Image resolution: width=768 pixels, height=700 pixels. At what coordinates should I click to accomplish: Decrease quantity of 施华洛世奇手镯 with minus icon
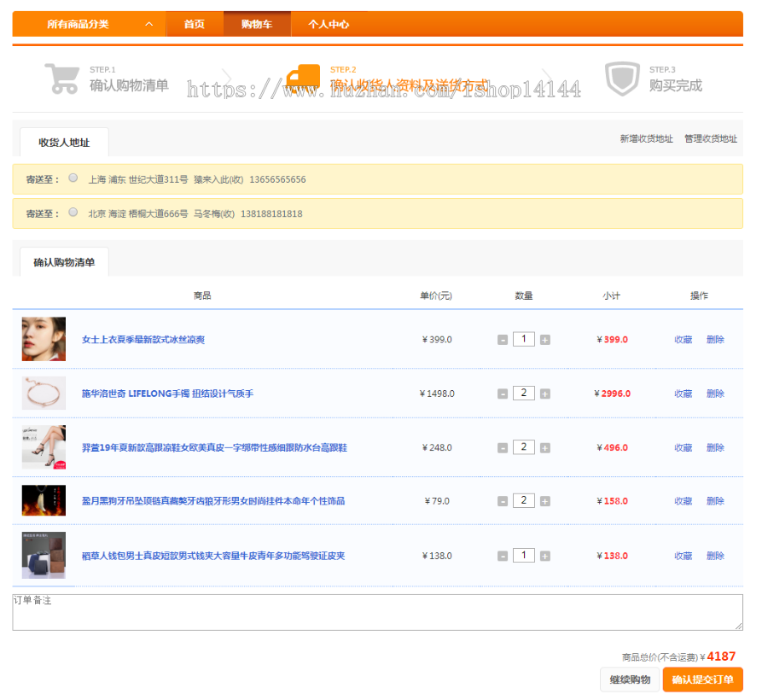[503, 393]
